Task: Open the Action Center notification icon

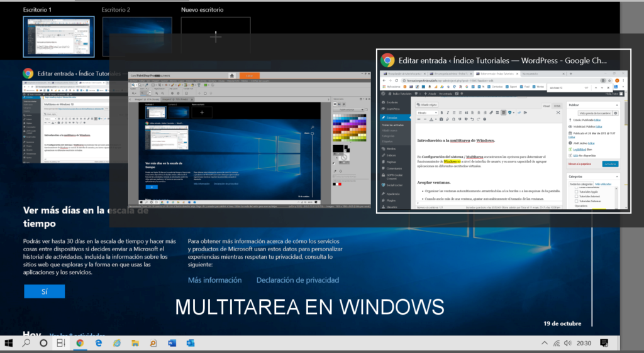Action: tap(604, 343)
